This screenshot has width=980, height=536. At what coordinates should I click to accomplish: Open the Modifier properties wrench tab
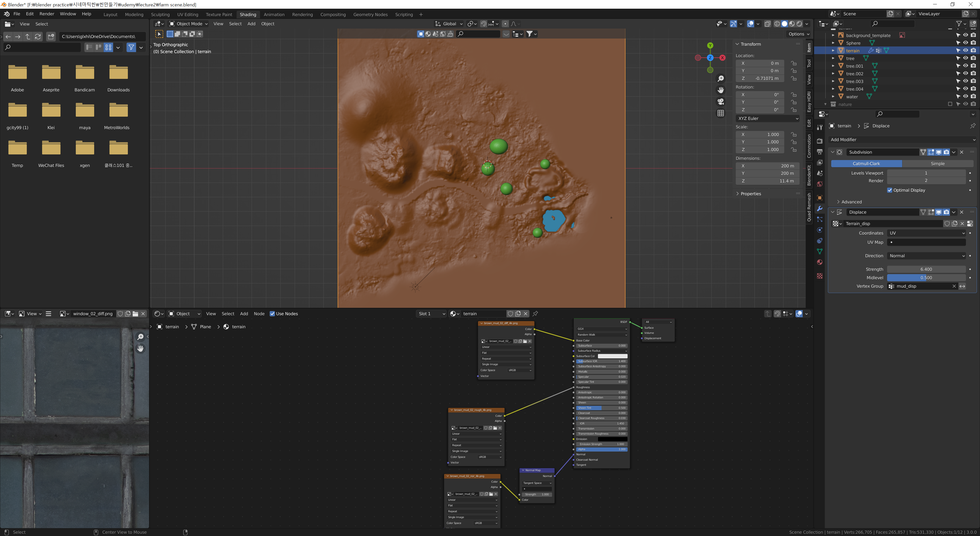pyautogui.click(x=820, y=209)
